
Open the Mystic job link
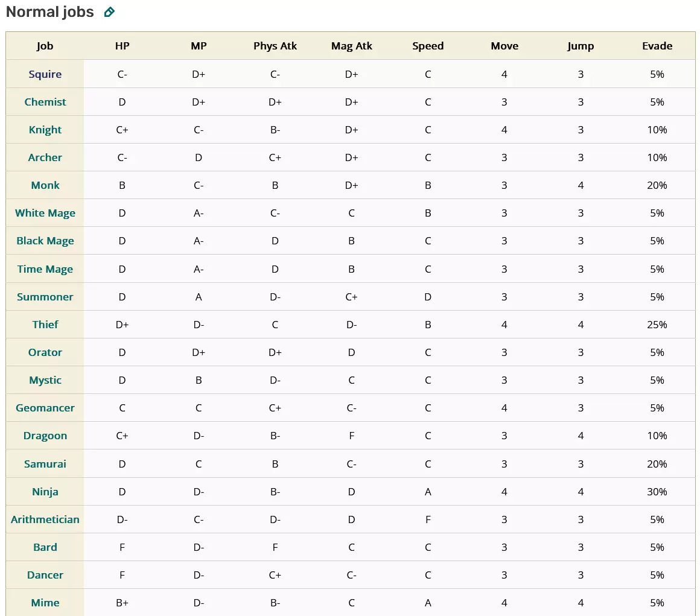click(x=45, y=380)
